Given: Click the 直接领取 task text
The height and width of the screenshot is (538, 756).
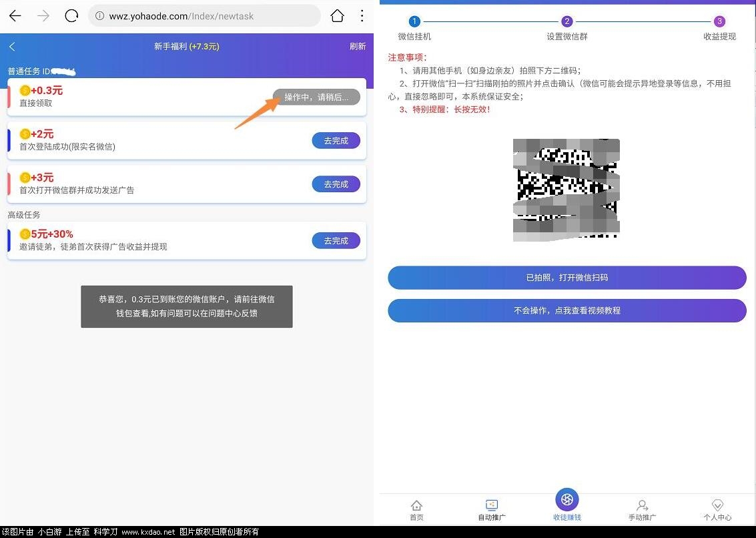Looking at the screenshot, I should pos(35,103).
